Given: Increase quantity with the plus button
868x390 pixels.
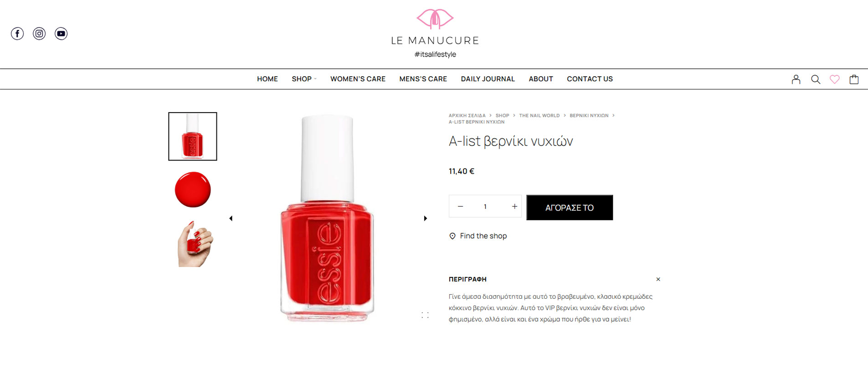Looking at the screenshot, I should pos(514,207).
